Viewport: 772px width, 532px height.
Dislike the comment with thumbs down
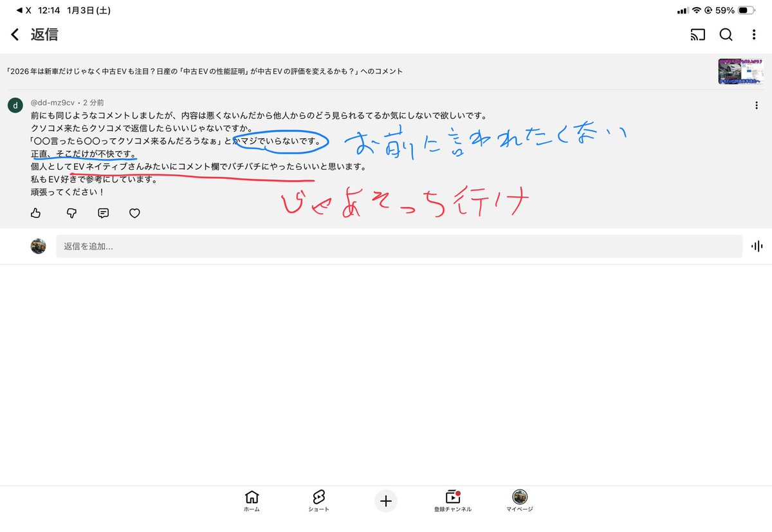click(71, 213)
